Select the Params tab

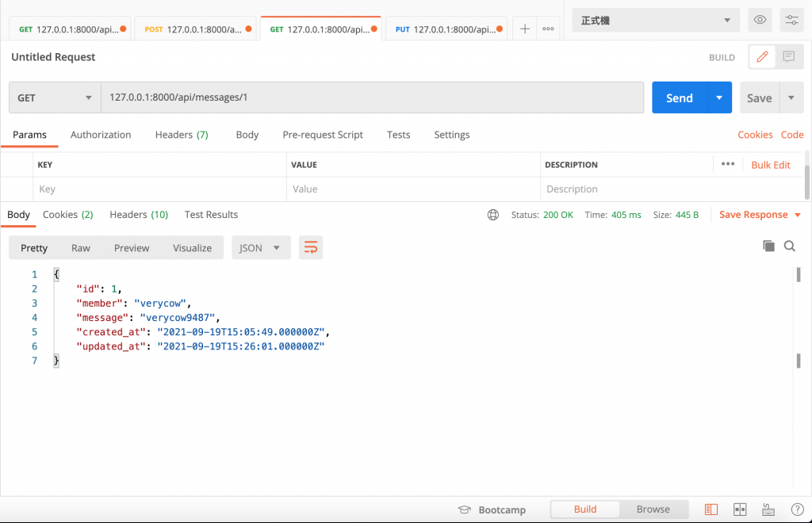[29, 135]
